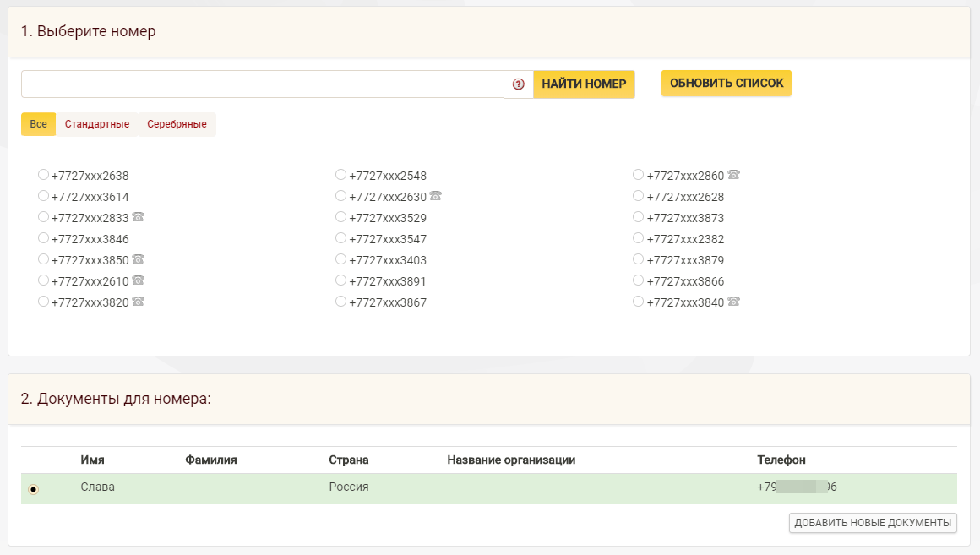Switch to the Стандартные tab
The width and height of the screenshot is (980, 555).
97,123
